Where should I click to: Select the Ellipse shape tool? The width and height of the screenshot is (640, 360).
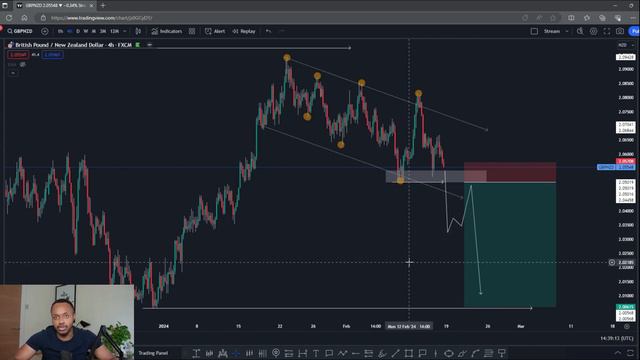[449, 353]
